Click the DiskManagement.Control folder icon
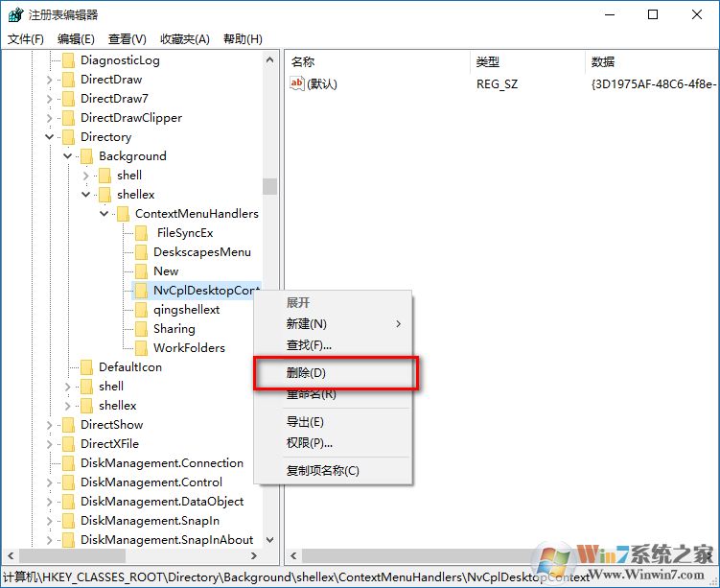Viewport: 720px width, 588px height. coord(68,482)
